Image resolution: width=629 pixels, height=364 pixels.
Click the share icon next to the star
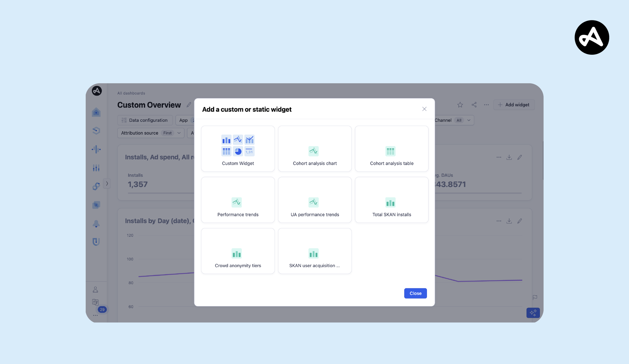click(x=474, y=105)
